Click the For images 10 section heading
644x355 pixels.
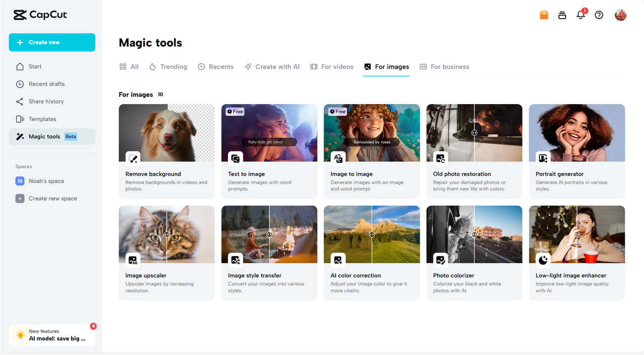tap(141, 95)
